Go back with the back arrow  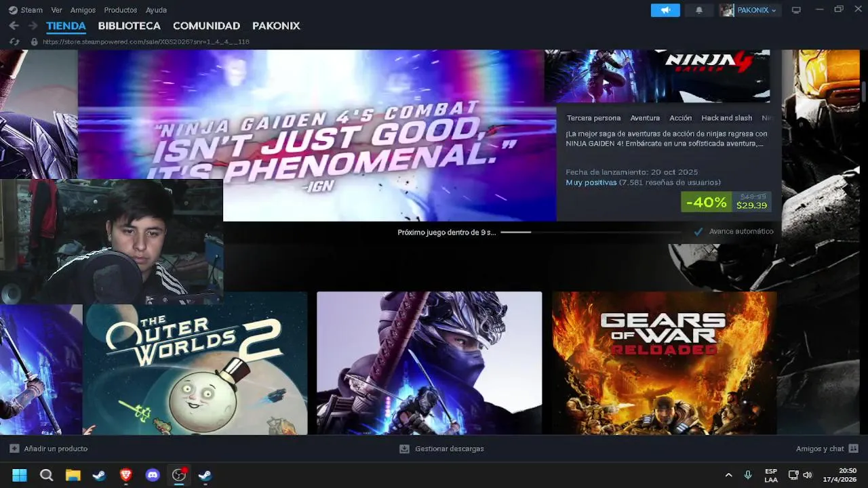click(x=14, y=26)
